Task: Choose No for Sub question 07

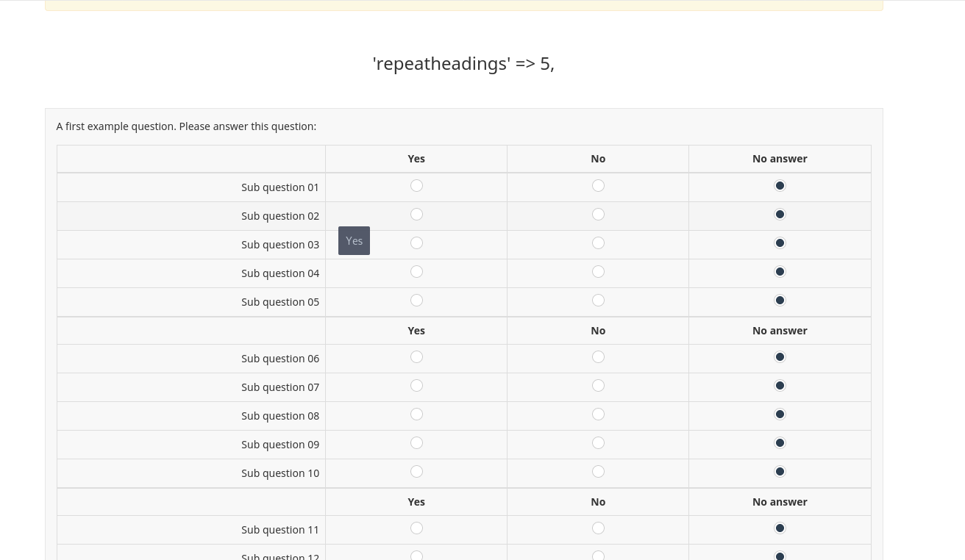Action: pos(598,386)
